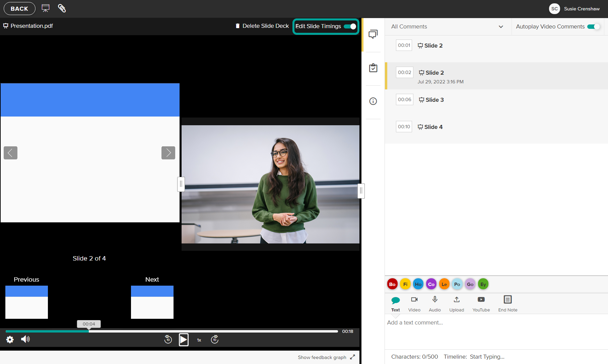Click the 00:02 timestamp
Viewport: 608px width, 364px height.
pos(405,72)
